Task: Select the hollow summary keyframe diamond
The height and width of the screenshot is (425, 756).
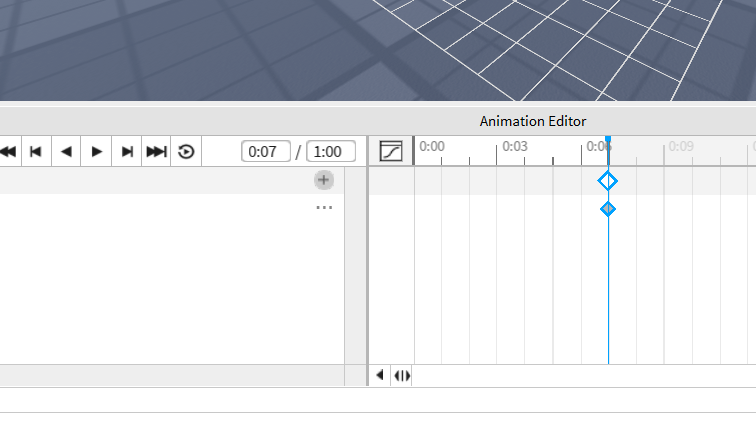Action: tap(608, 181)
